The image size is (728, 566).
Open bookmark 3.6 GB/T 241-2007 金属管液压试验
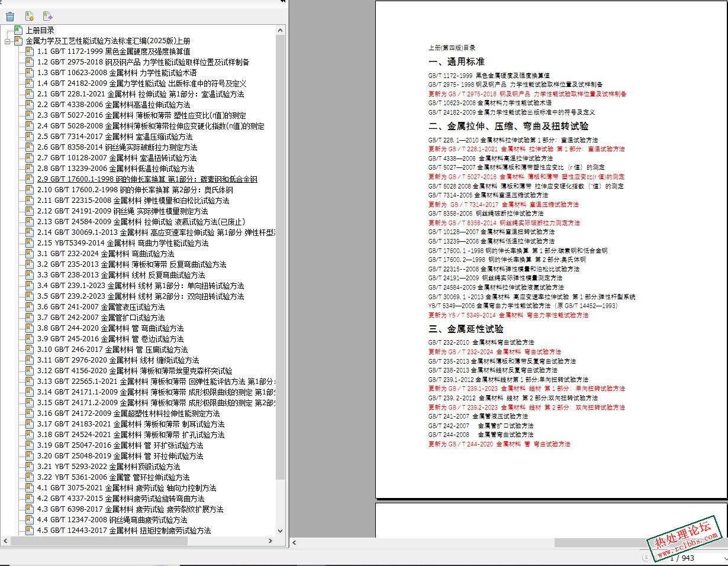(101, 307)
